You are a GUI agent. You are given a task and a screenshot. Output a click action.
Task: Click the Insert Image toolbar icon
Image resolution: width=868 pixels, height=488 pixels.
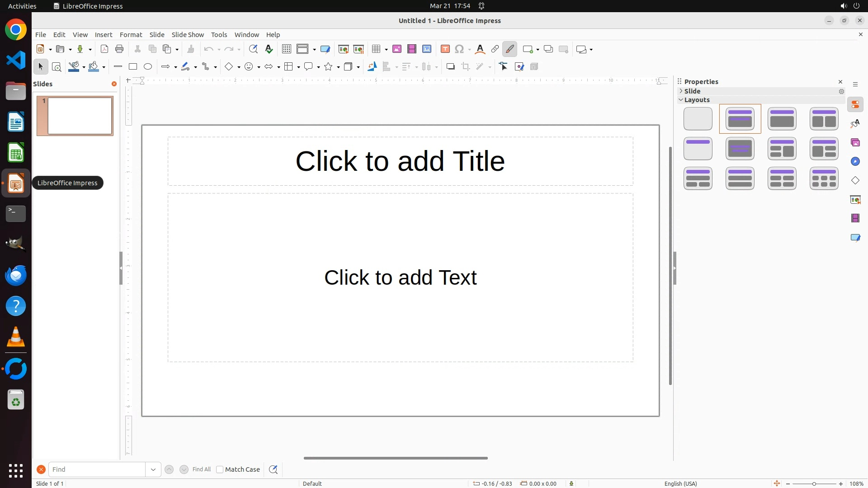(x=397, y=49)
